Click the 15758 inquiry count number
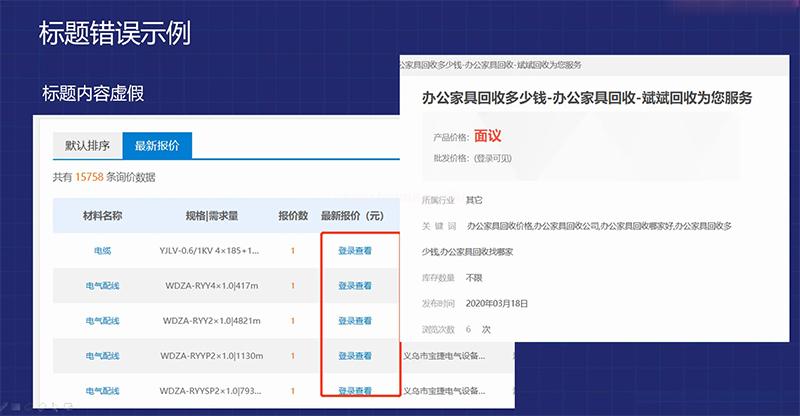This screenshot has height=416, width=800. tap(90, 178)
